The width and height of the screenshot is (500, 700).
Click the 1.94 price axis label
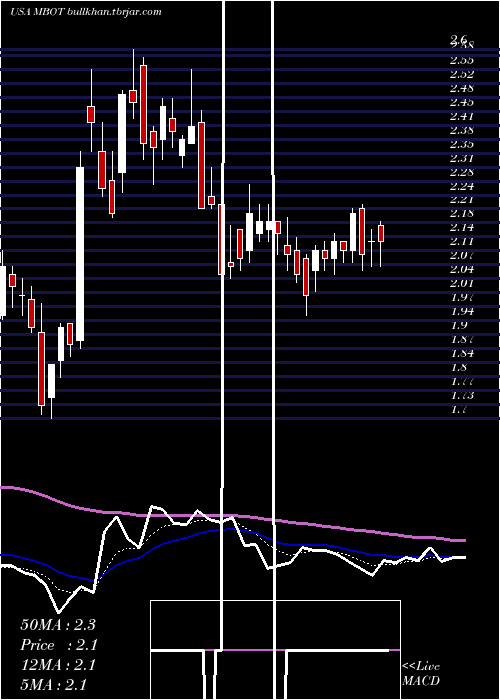tap(462, 312)
